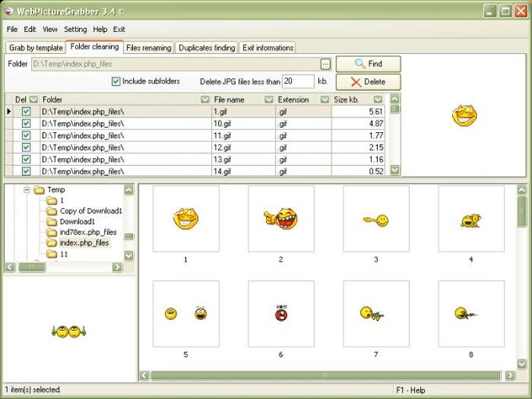
Task: Select thumbnail 8 smiley
Action: tap(471, 314)
